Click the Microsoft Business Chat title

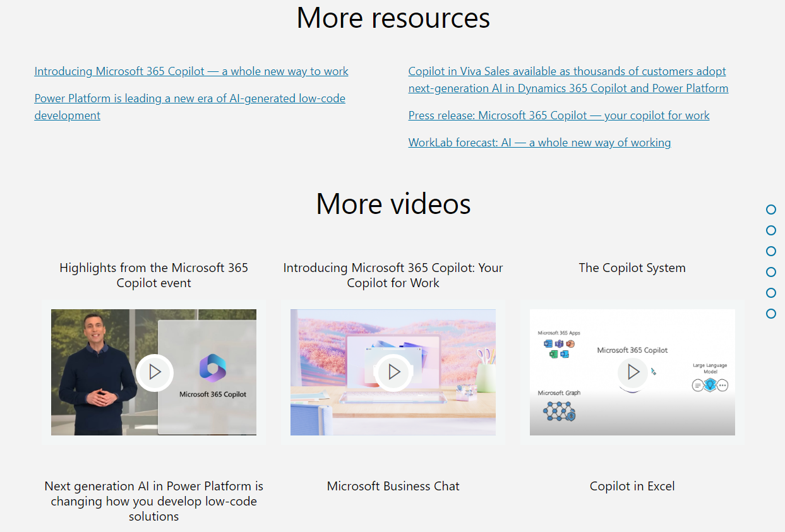tap(393, 486)
